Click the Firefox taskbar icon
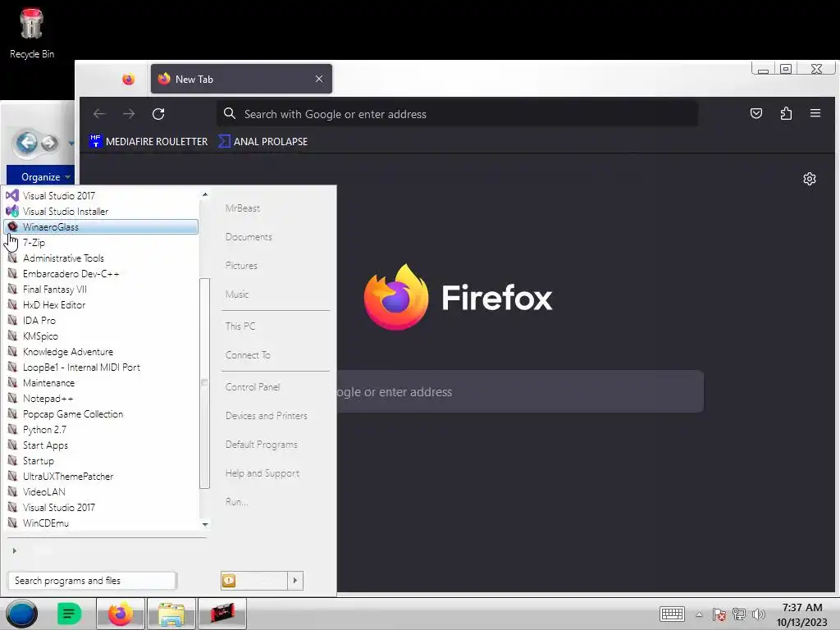Screen dimensions: 840x630 (121, 614)
